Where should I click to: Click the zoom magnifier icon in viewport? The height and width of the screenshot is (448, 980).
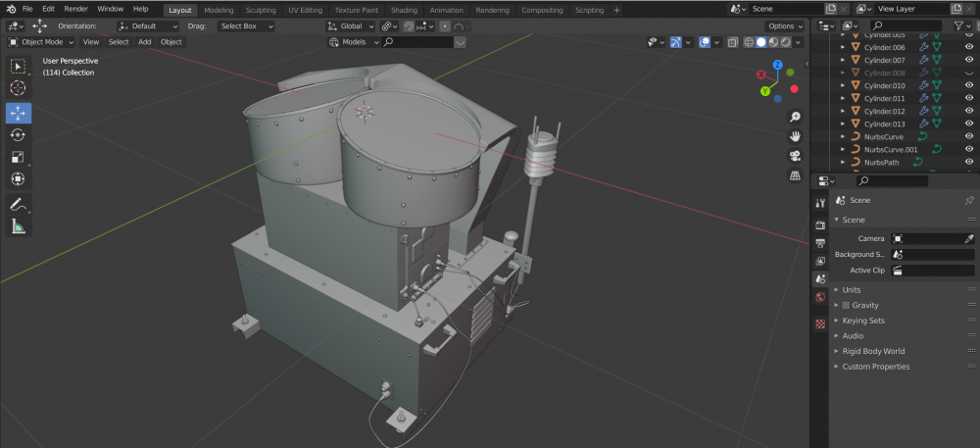[x=795, y=116]
